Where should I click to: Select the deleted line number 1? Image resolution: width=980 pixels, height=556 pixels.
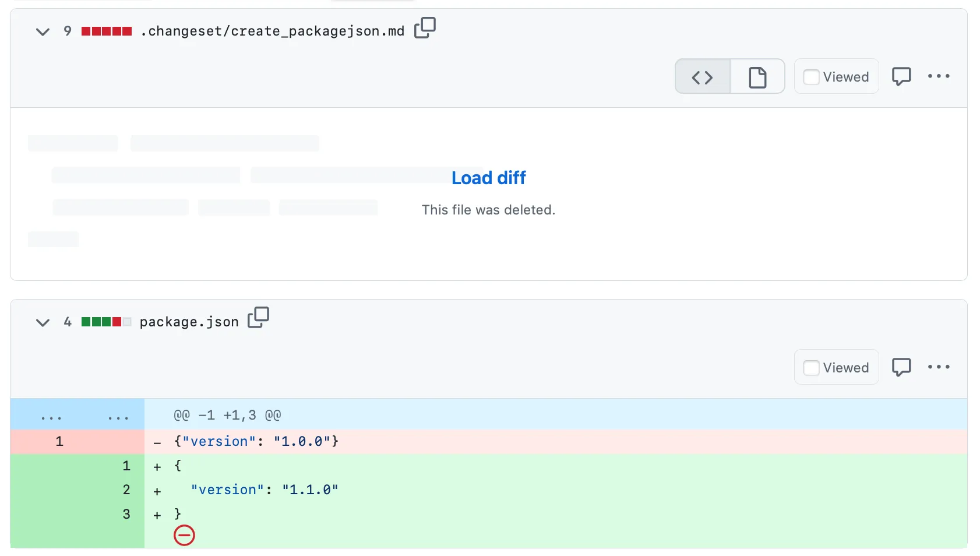point(59,442)
